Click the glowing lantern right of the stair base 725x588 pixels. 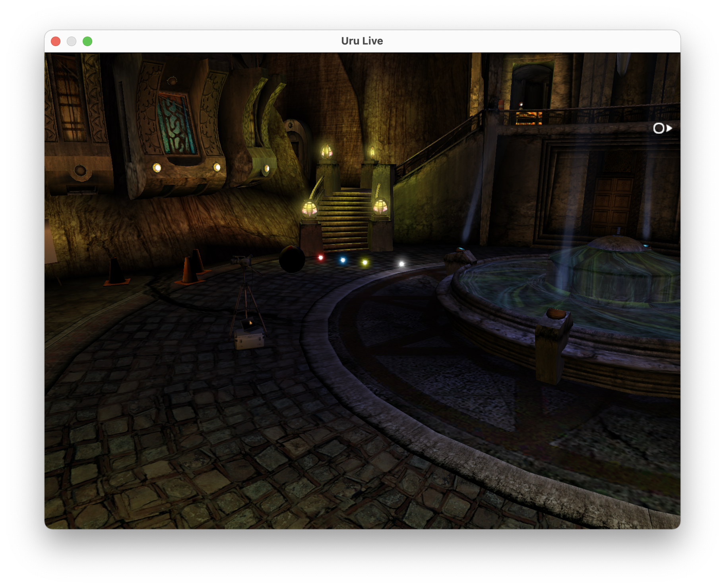[x=380, y=207]
